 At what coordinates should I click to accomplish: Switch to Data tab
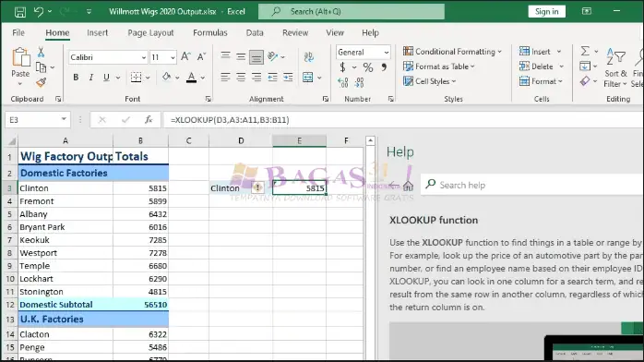[x=255, y=33]
